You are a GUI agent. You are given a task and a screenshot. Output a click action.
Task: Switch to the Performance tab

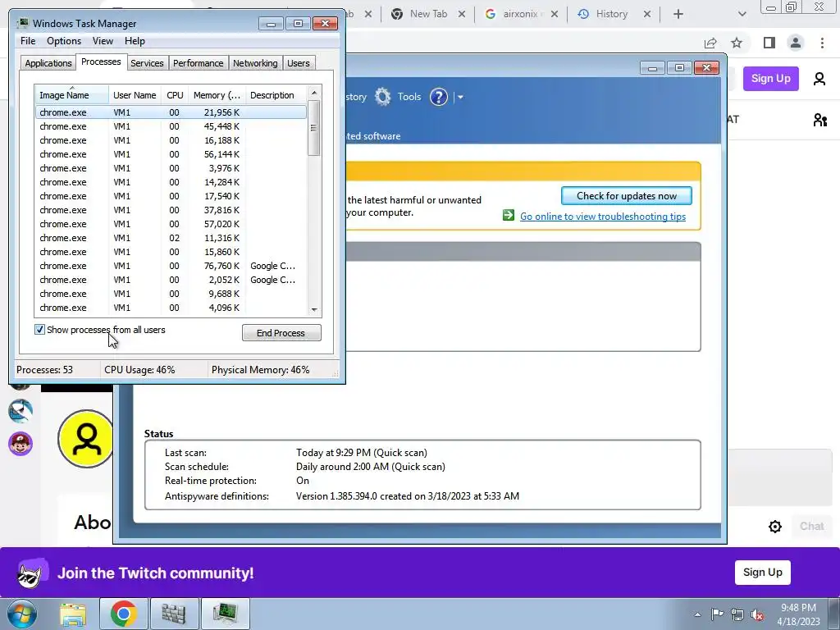pos(199,63)
